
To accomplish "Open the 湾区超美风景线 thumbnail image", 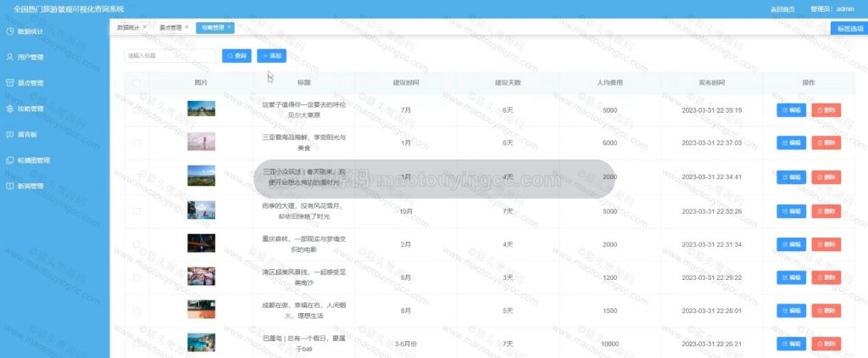I will 201,277.
